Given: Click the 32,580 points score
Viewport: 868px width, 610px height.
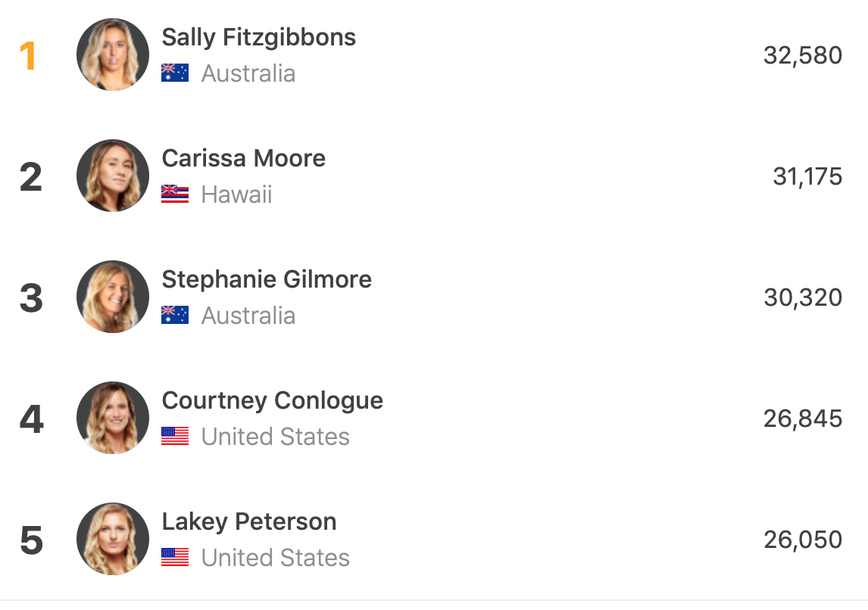Looking at the screenshot, I should click(x=803, y=55).
